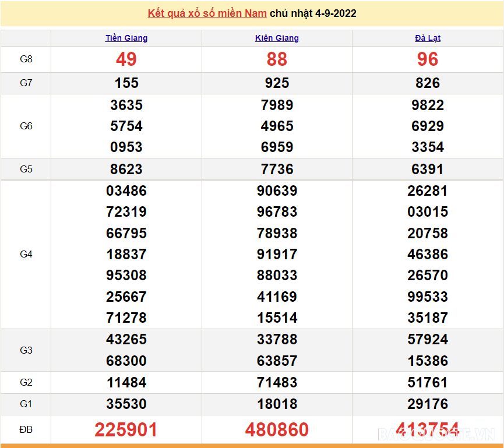Viewport: 504px width, 448px height.
Task: Select the G7 number 925
Action: tap(277, 83)
